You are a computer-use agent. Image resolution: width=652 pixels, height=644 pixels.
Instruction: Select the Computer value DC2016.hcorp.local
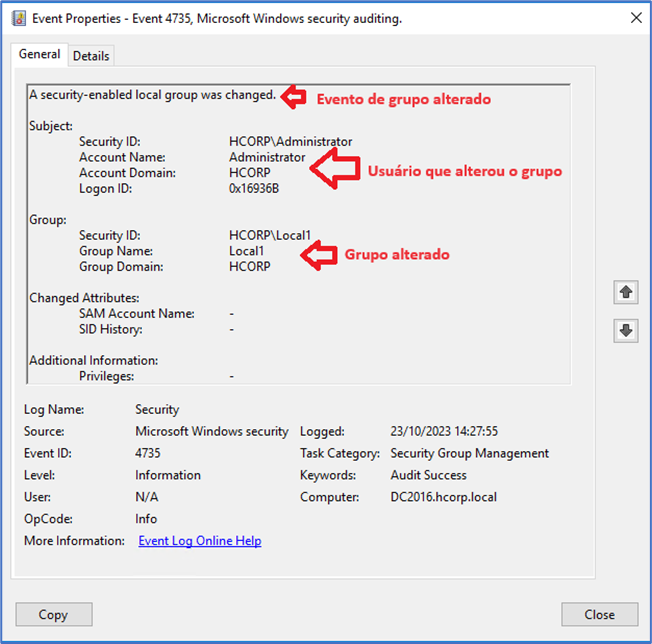point(443,497)
